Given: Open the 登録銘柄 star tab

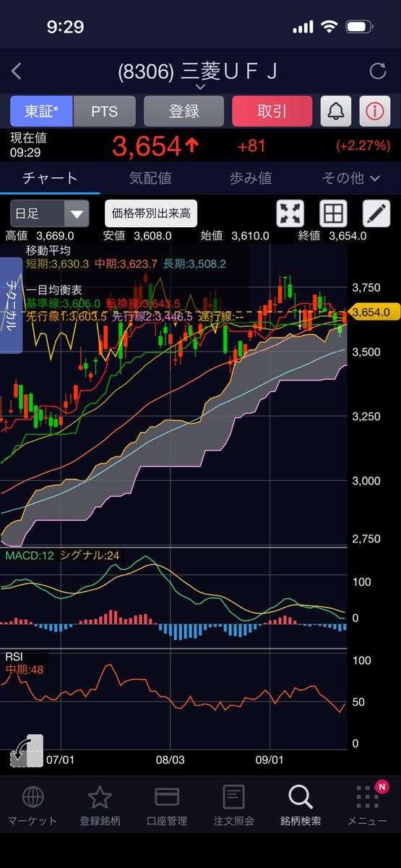Looking at the screenshot, I should pos(100,806).
